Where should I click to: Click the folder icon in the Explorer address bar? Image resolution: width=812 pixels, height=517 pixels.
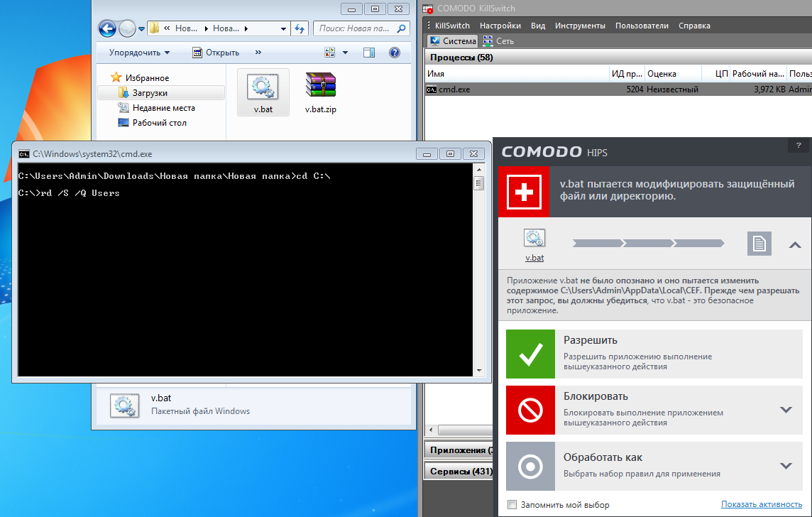[154, 28]
